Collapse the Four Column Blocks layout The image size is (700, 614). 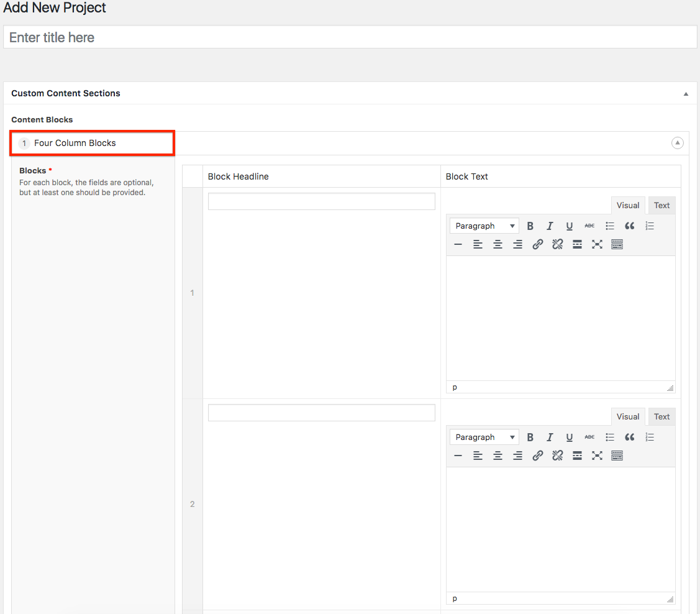[677, 143]
